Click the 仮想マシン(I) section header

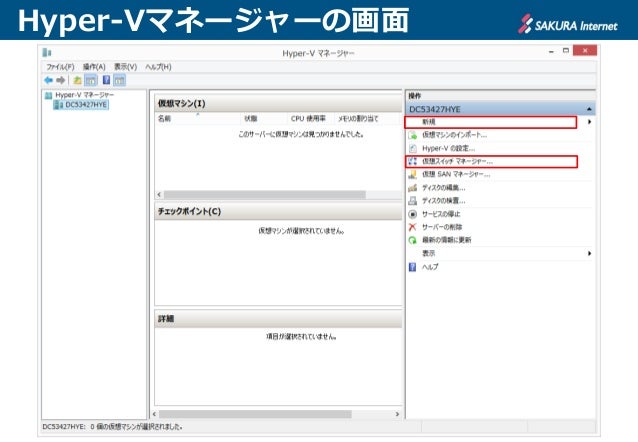pyautogui.click(x=278, y=104)
